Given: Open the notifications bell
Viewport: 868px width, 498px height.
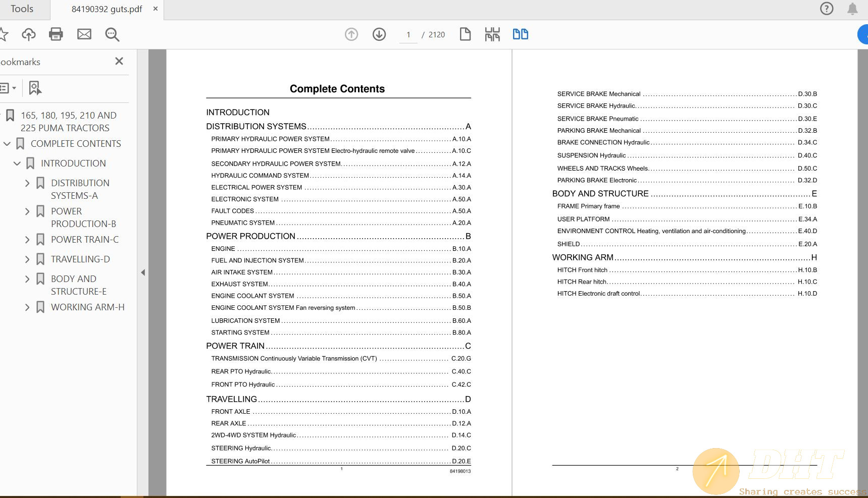Looking at the screenshot, I should coord(852,9).
